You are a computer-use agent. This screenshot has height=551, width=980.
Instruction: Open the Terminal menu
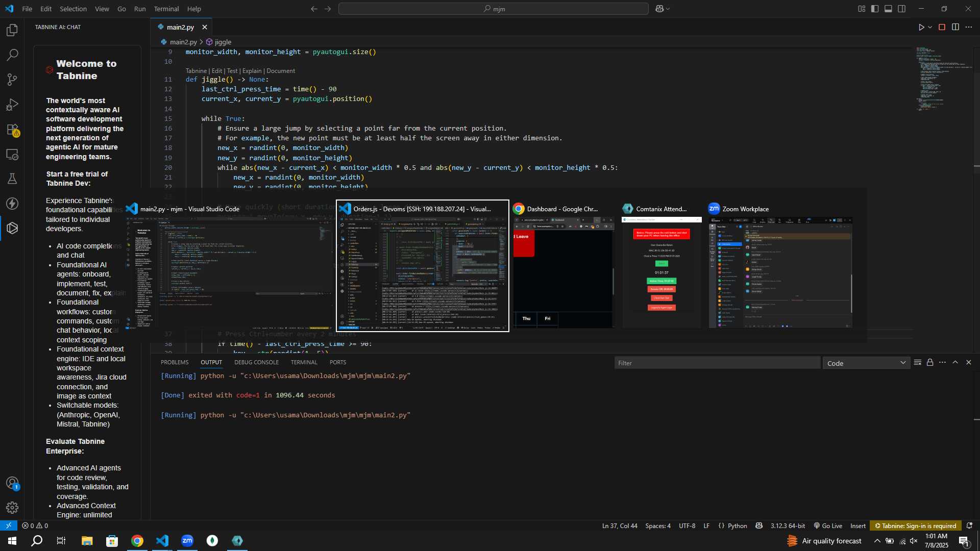click(x=166, y=9)
